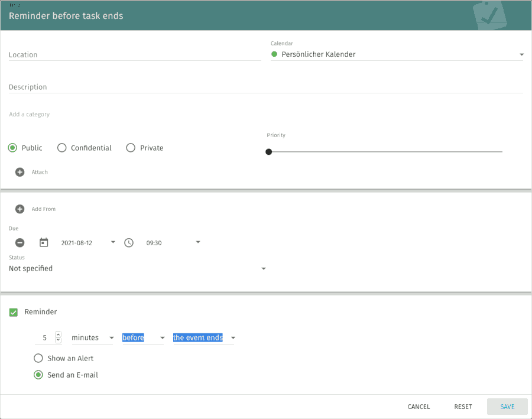Image resolution: width=532 pixels, height=419 pixels.
Task: Click the Reset button
Action: pyautogui.click(x=463, y=407)
